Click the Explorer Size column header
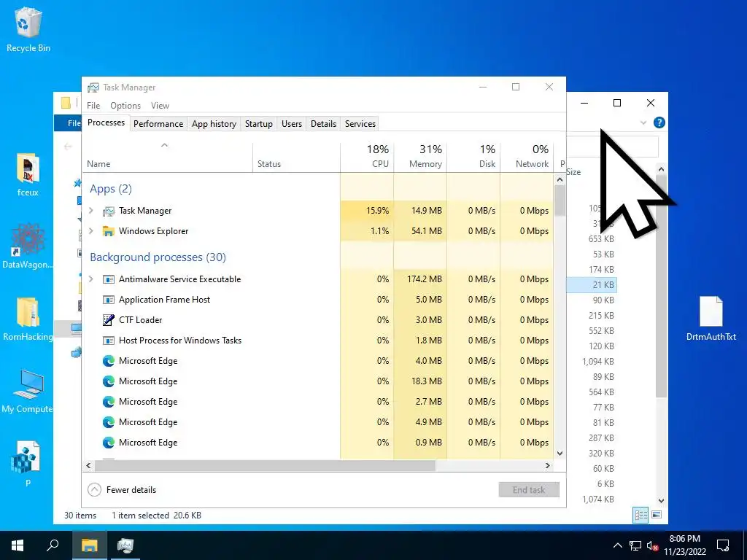747x560 pixels. tap(573, 172)
